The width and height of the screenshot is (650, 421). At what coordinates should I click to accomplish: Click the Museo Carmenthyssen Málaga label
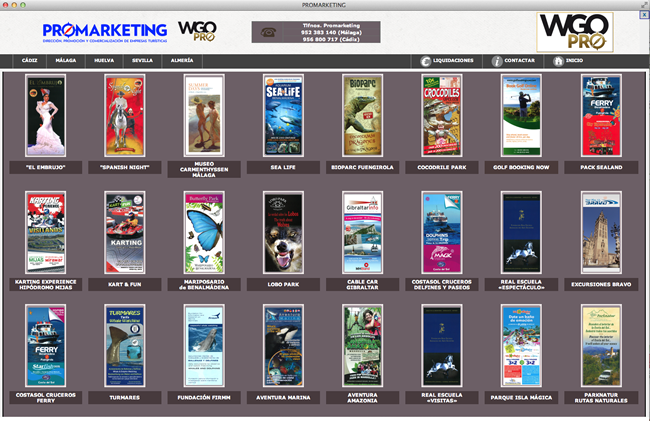click(204, 169)
